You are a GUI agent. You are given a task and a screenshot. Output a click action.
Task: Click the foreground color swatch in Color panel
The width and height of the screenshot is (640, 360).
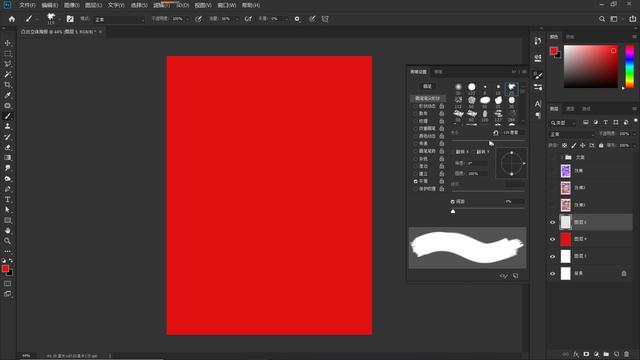[553, 51]
